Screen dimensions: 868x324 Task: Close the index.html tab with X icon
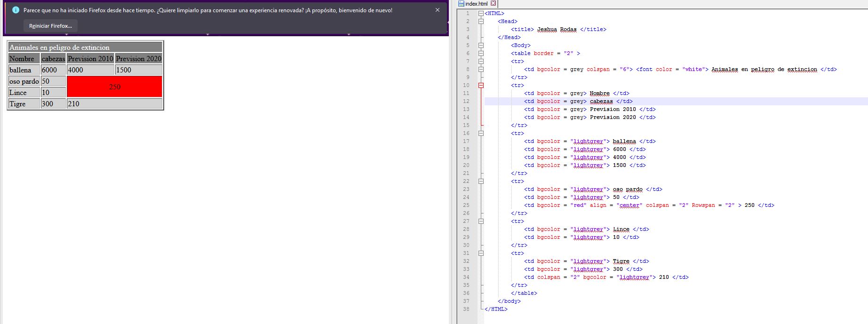click(493, 3)
